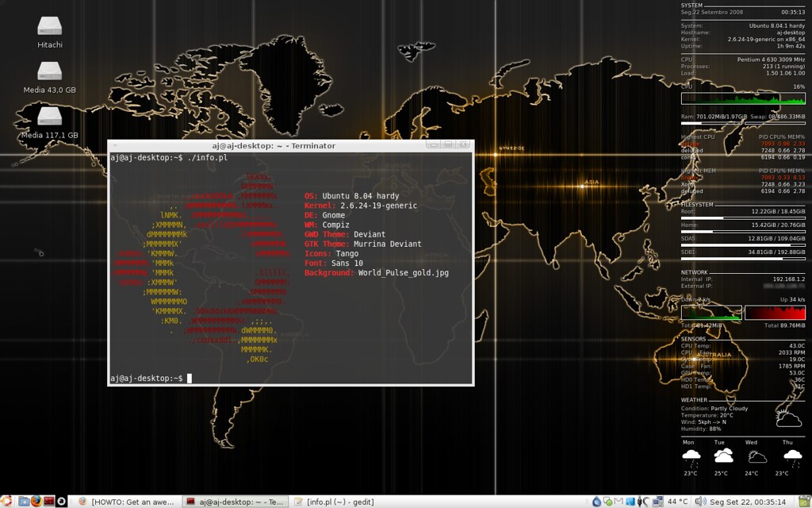Open the trash applet on the panel
The image size is (812, 508).
[805, 502]
